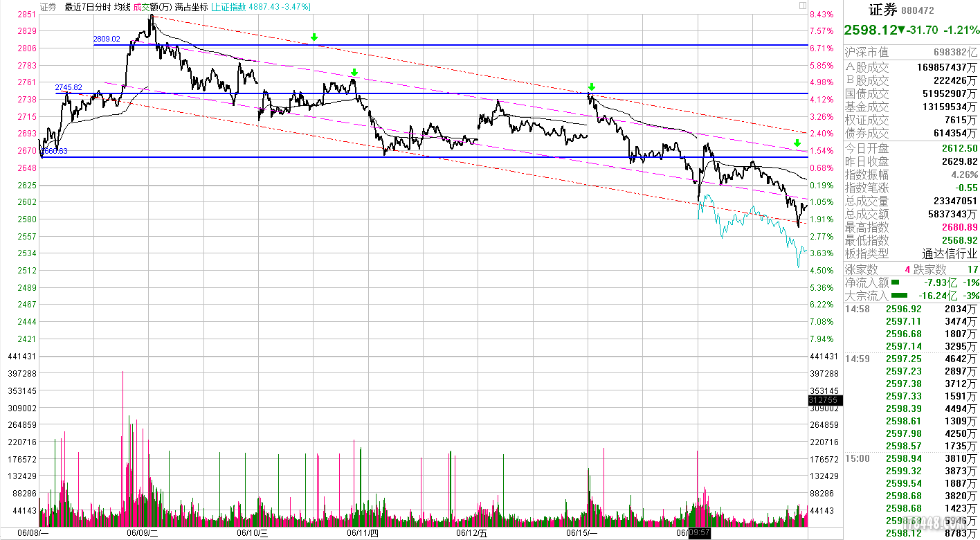Click the 指数笔涨 row showing -0.55
Viewport: 980px width, 540px height.
(911, 188)
